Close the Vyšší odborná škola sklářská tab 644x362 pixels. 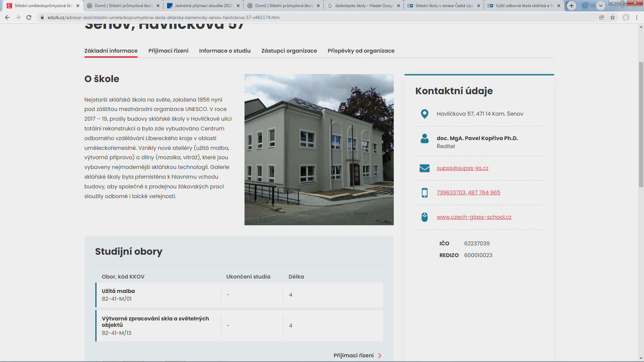559,6
